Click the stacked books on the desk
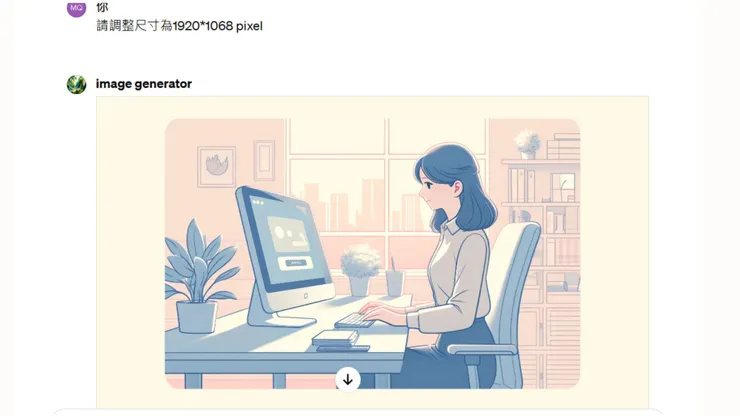Viewport: 740px width, 416px height. click(x=338, y=341)
